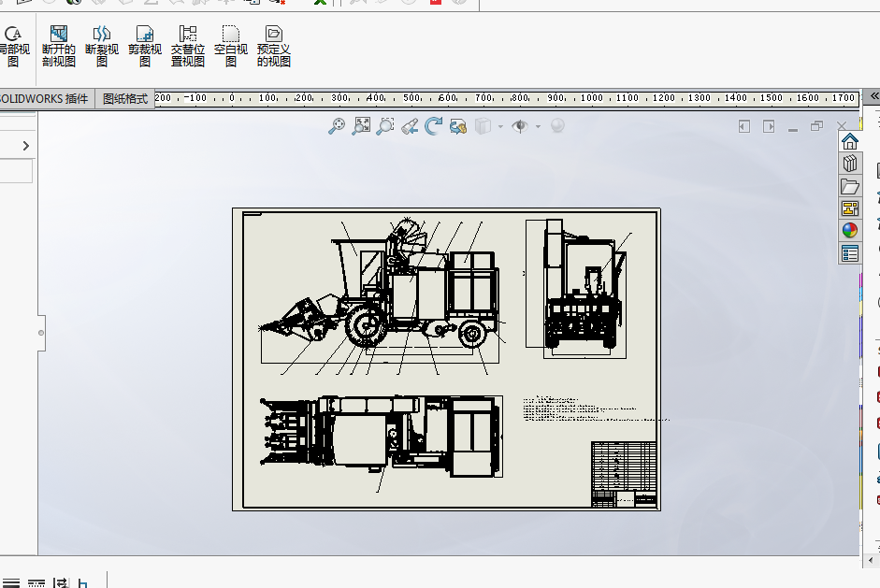Open the Design Library task pane tab
The width and height of the screenshot is (880, 588).
[x=850, y=164]
